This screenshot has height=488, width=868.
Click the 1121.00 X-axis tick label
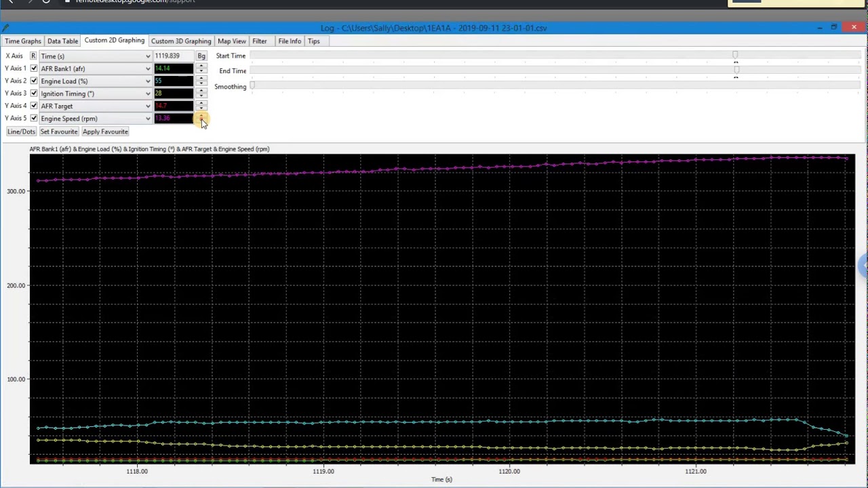pos(696,471)
